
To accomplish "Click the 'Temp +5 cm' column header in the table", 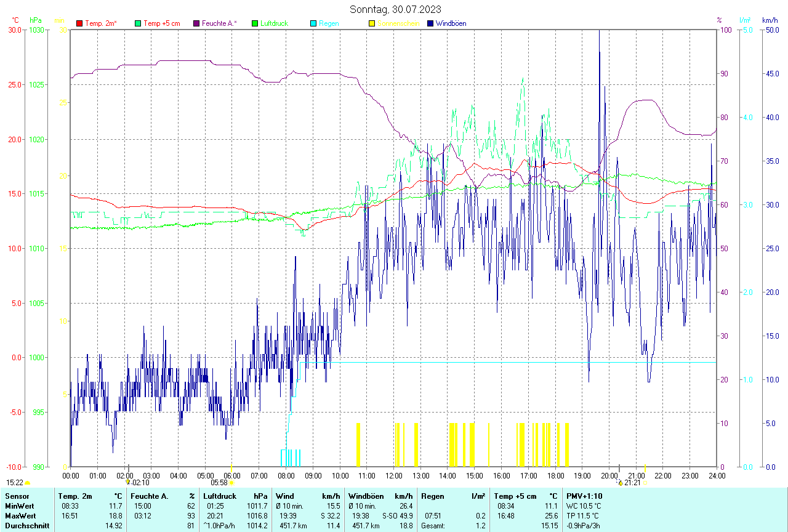I will pos(515,496).
